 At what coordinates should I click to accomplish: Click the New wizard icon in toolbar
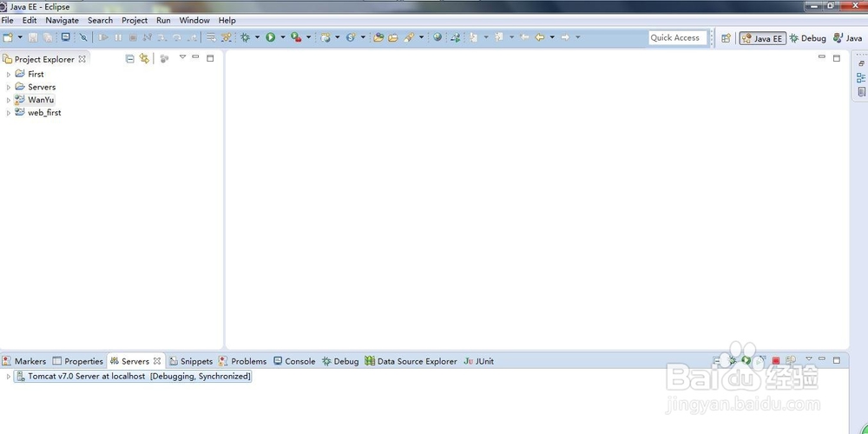click(x=8, y=37)
